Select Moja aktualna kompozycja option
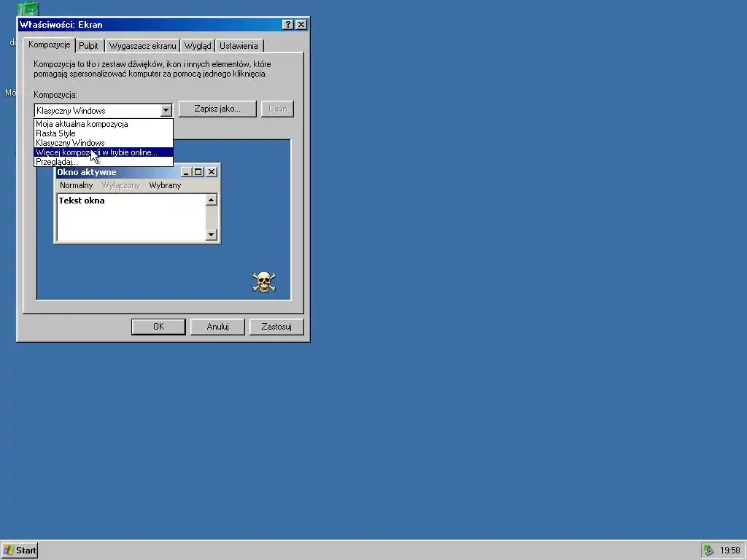This screenshot has height=560, width=747. click(104, 124)
